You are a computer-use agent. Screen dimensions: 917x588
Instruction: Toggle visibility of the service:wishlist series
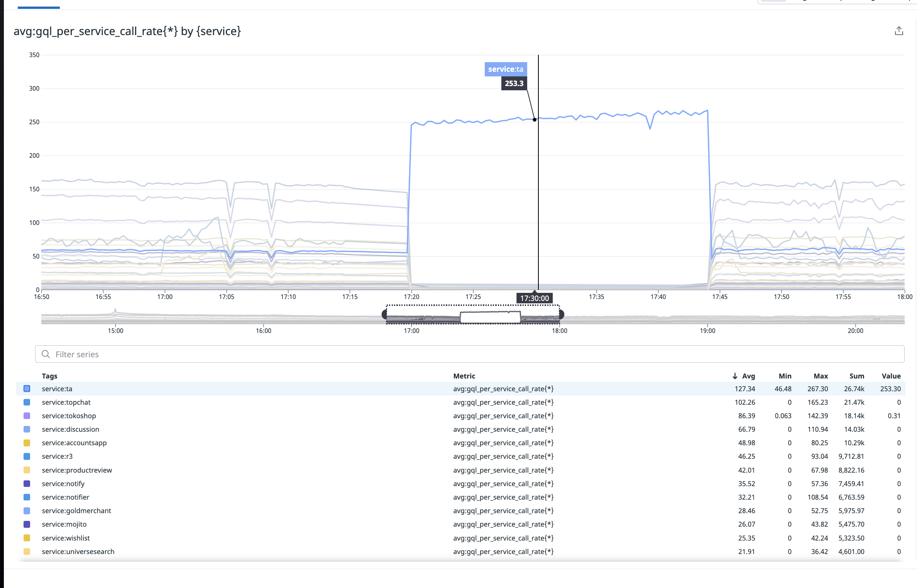27,538
